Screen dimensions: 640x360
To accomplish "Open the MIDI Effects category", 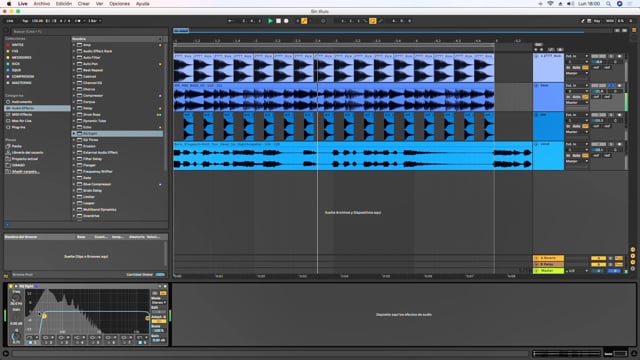I will [x=22, y=115].
